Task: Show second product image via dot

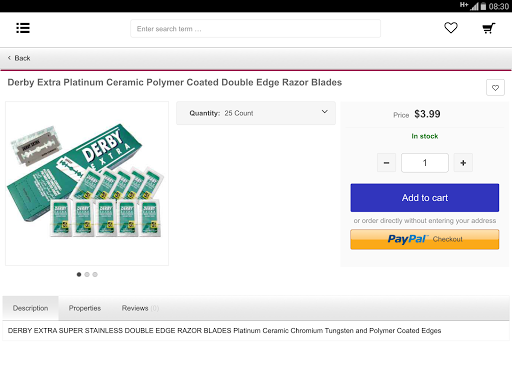Action: pos(87,274)
